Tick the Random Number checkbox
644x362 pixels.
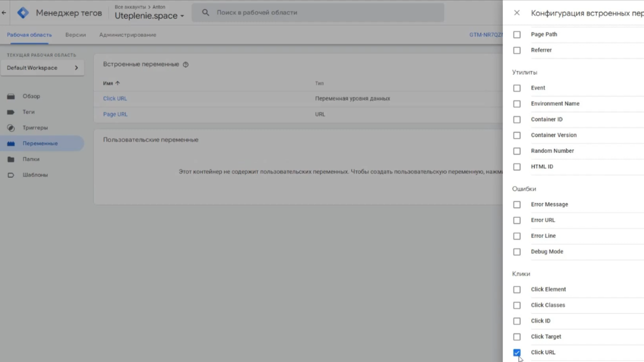point(517,151)
